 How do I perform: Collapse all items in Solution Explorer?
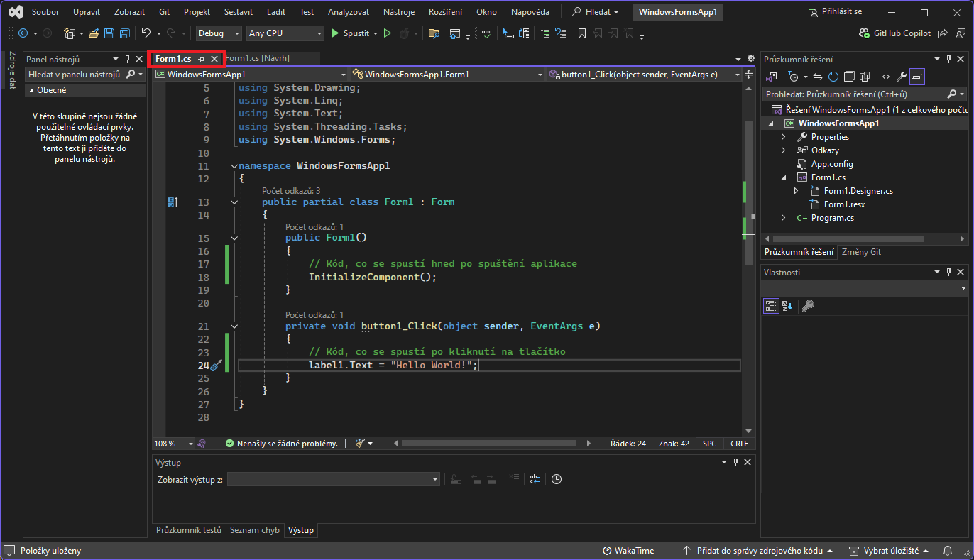(848, 77)
